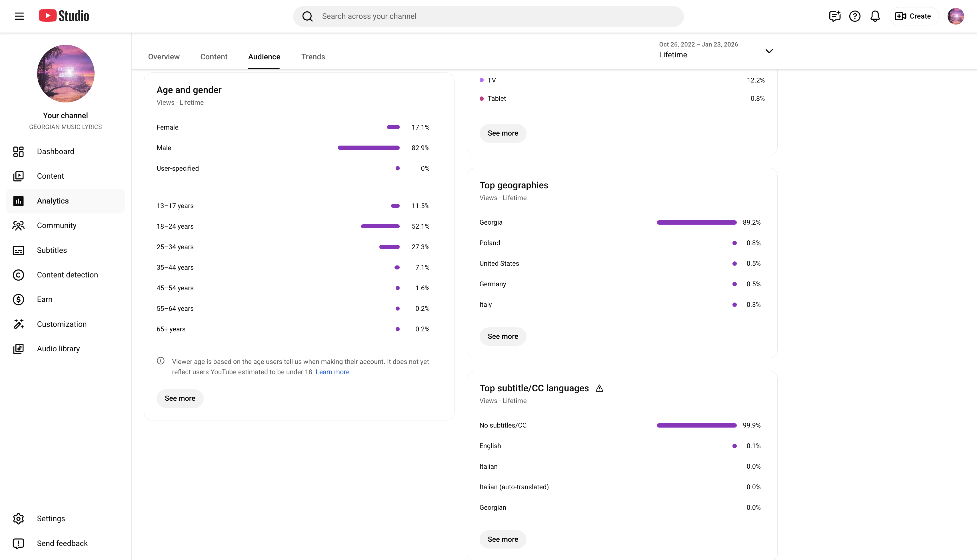Click the "User-specified" gender row label
The width and height of the screenshot is (977, 560).
178,168
